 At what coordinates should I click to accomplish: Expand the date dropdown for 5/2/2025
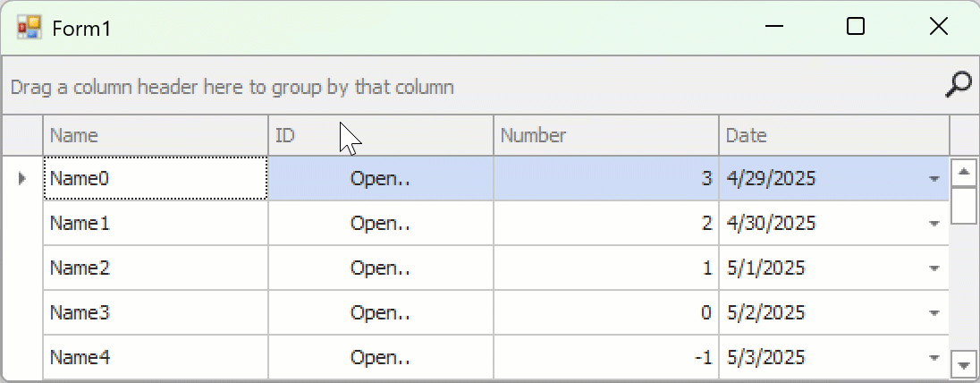tap(934, 313)
